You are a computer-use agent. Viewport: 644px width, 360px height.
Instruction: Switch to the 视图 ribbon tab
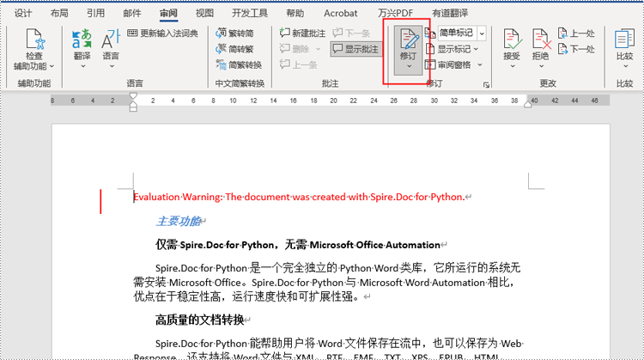click(x=204, y=13)
